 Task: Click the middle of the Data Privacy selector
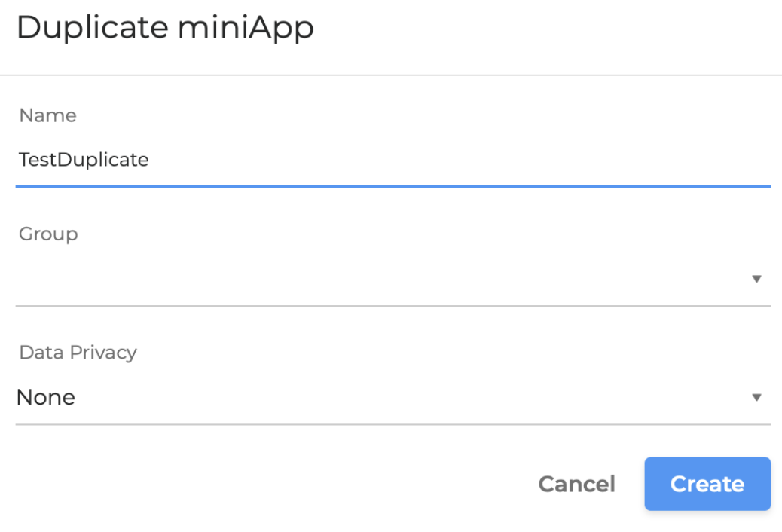pos(392,397)
